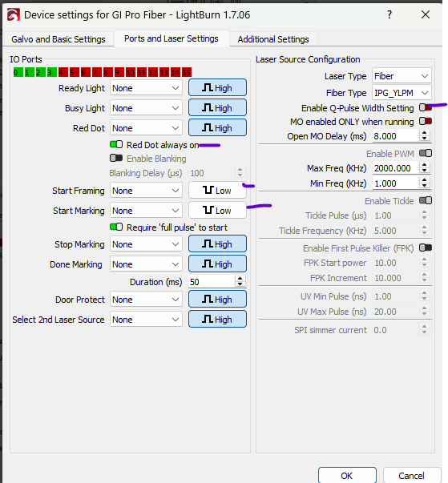
Task: Increase Duration (ms) with up arrow
Action: coord(240,279)
